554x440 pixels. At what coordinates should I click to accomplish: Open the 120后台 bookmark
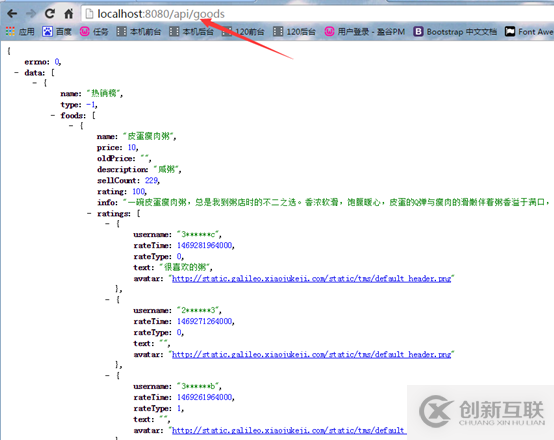294,32
